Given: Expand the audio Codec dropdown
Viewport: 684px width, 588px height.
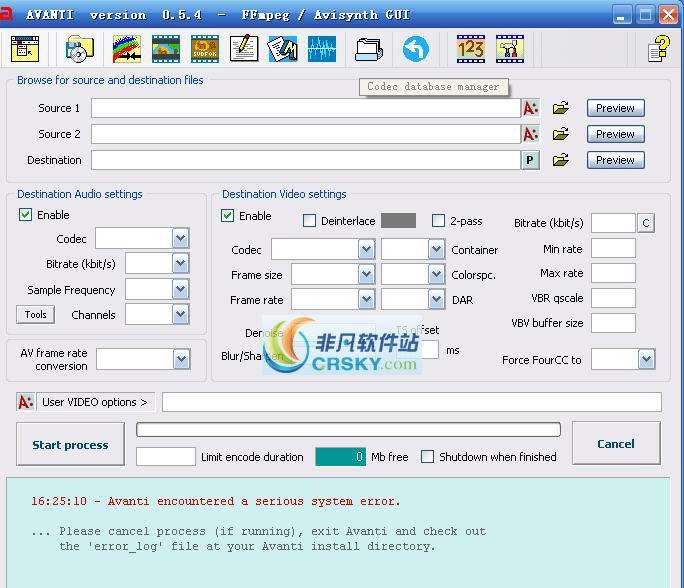Looking at the screenshot, I should point(180,238).
